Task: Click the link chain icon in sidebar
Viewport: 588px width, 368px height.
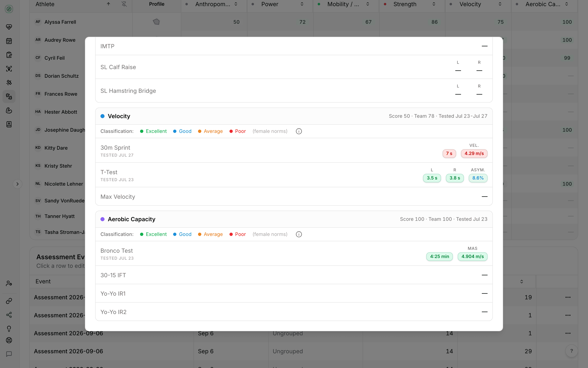Action: tap(9, 301)
